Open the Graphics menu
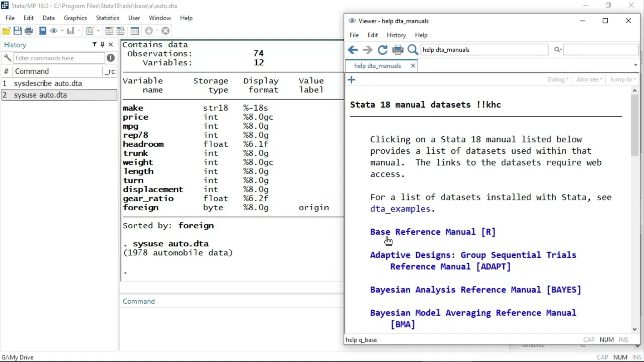This screenshot has height=362, width=644. [75, 18]
